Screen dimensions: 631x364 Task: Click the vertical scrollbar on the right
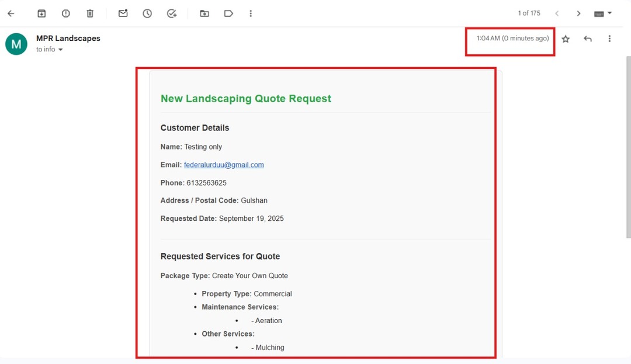[628, 146]
